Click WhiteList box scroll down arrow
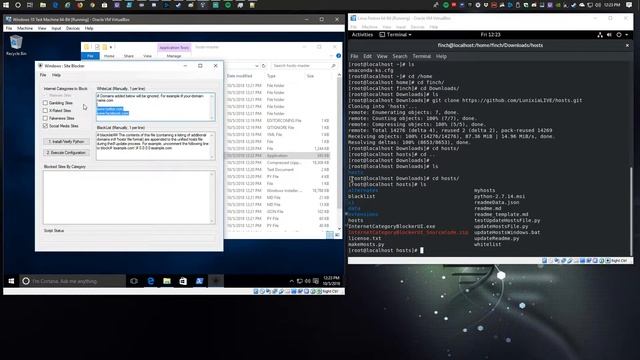The height and width of the screenshot is (360, 640). click(x=212, y=118)
